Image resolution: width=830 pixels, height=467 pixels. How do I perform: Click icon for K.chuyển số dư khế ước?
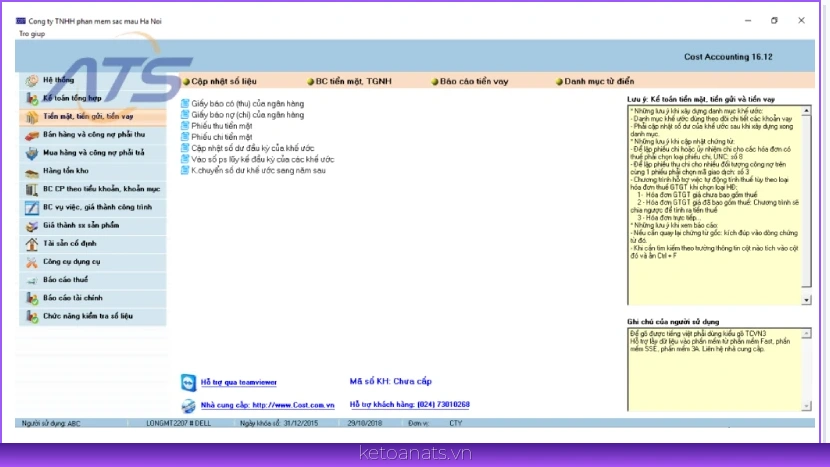click(185, 170)
